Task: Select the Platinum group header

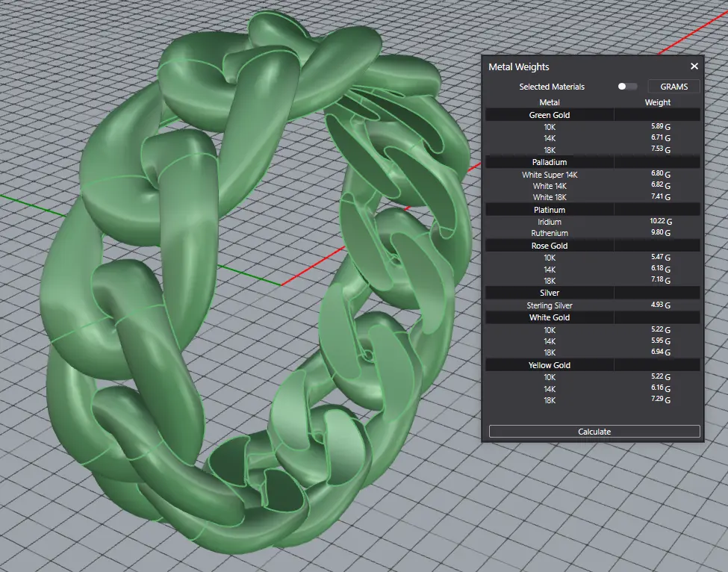Action: 550,210
